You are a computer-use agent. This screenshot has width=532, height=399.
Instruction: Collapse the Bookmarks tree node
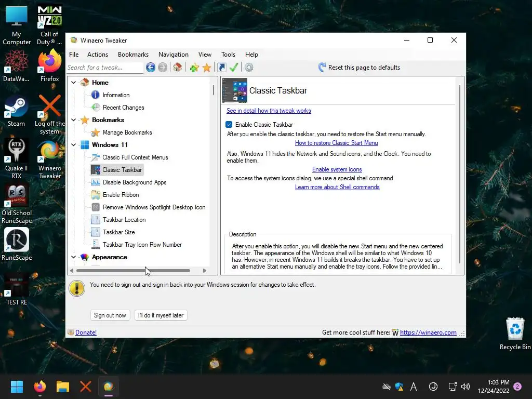click(73, 120)
